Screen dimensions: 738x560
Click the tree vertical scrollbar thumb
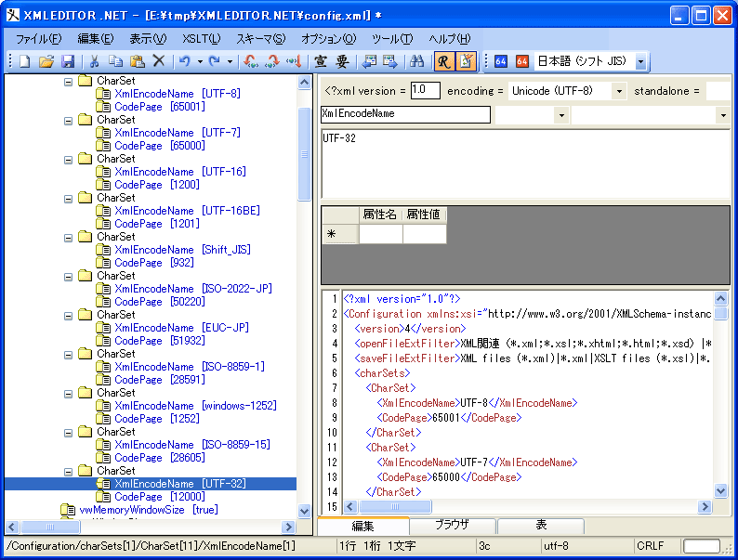[305, 154]
